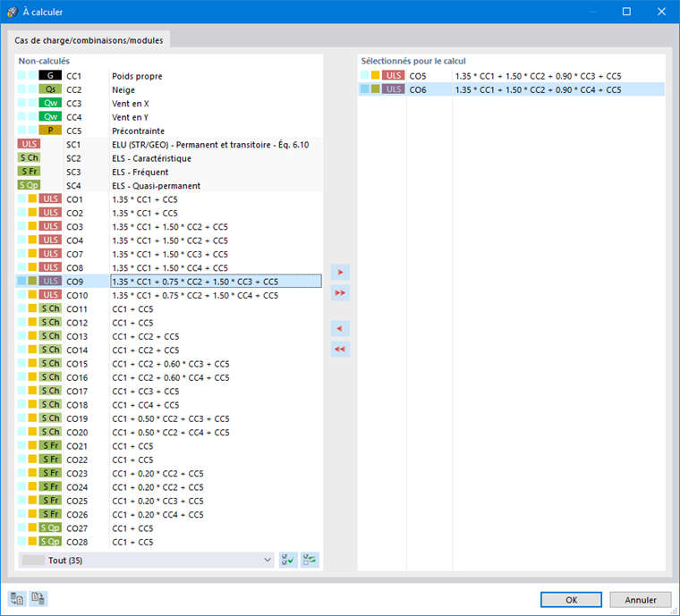The width and height of the screenshot is (680, 616).
Task: Select the Vent en X row
Action: click(x=169, y=104)
